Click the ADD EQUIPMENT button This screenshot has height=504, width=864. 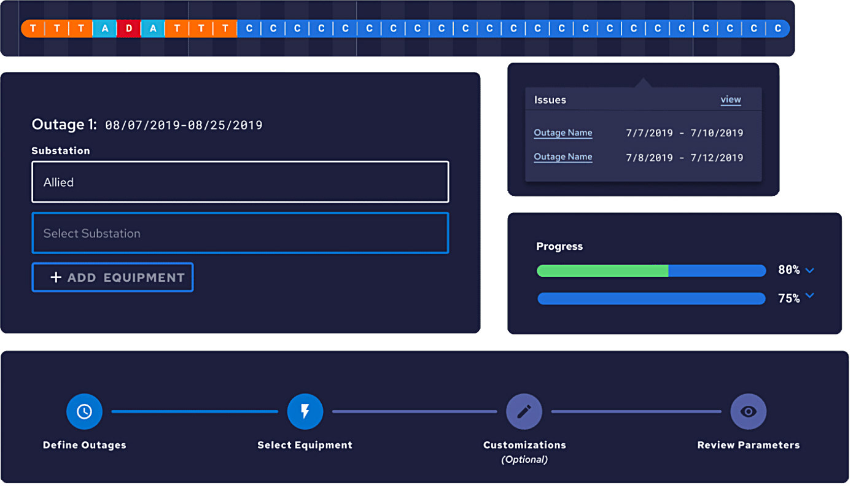[112, 277]
